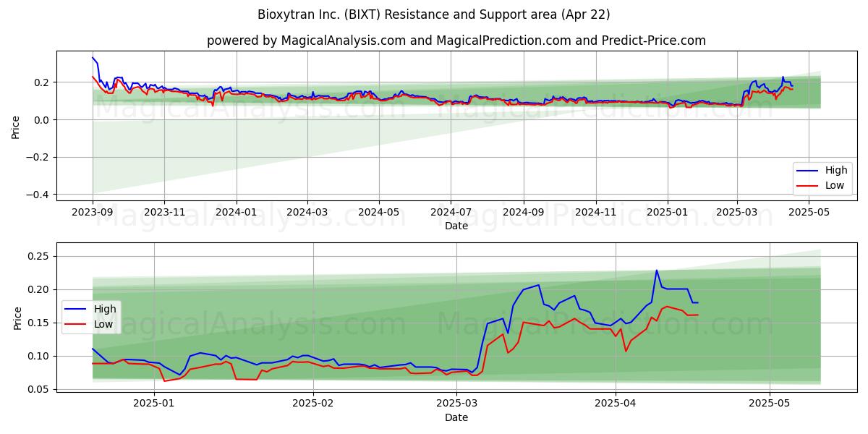Click the 'Date' axis title under bottom chart
868x434 pixels.
click(x=456, y=417)
